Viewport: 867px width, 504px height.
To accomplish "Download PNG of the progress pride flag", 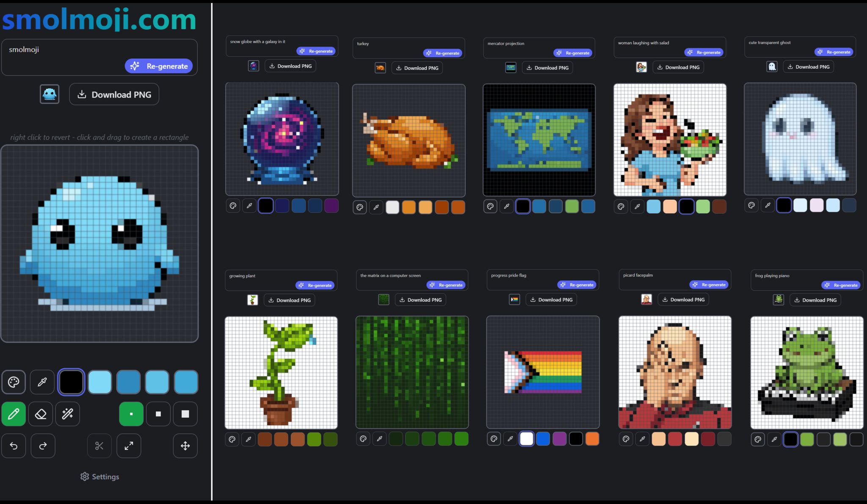I will 551,299.
